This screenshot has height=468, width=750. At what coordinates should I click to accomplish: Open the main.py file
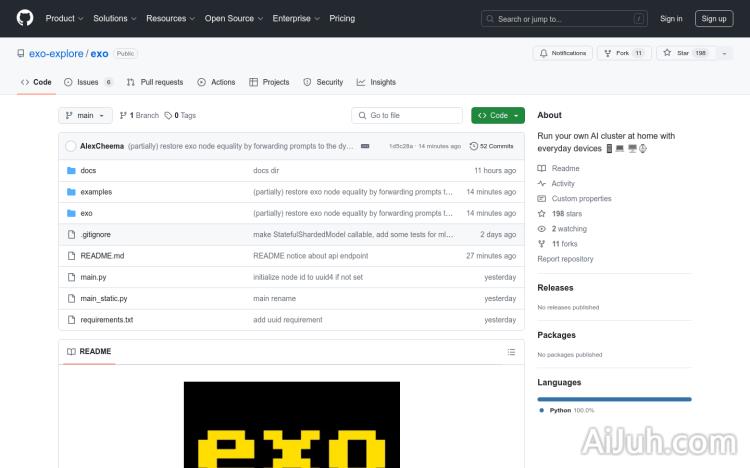coord(93,277)
